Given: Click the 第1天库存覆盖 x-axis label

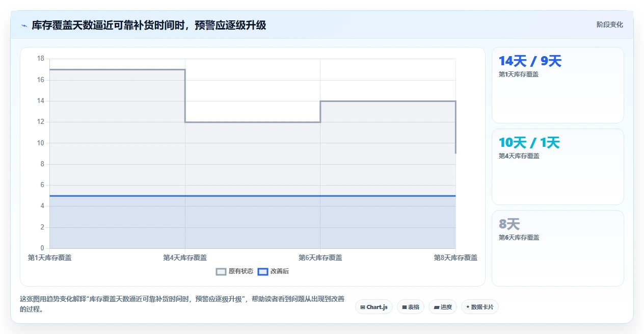Looking at the screenshot, I should pos(49,258).
